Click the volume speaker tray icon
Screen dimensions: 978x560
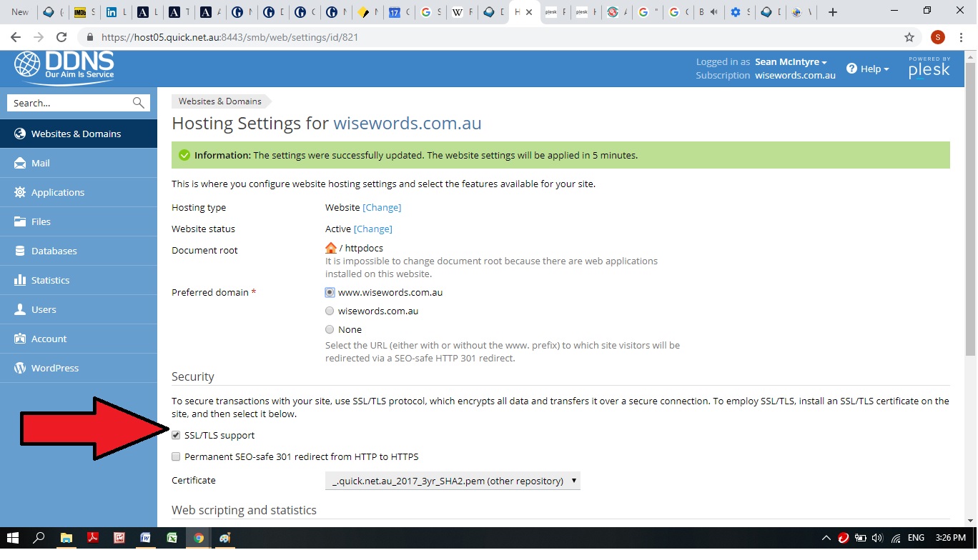click(x=877, y=538)
